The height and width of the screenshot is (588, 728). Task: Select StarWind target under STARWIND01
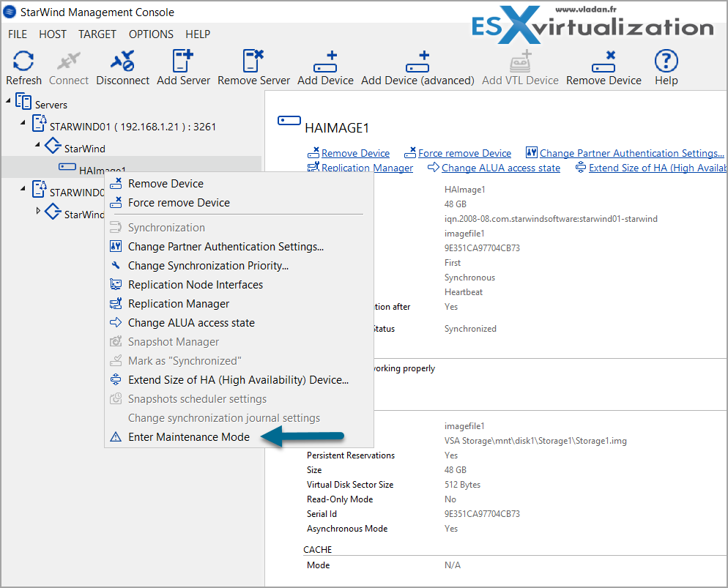click(x=84, y=149)
